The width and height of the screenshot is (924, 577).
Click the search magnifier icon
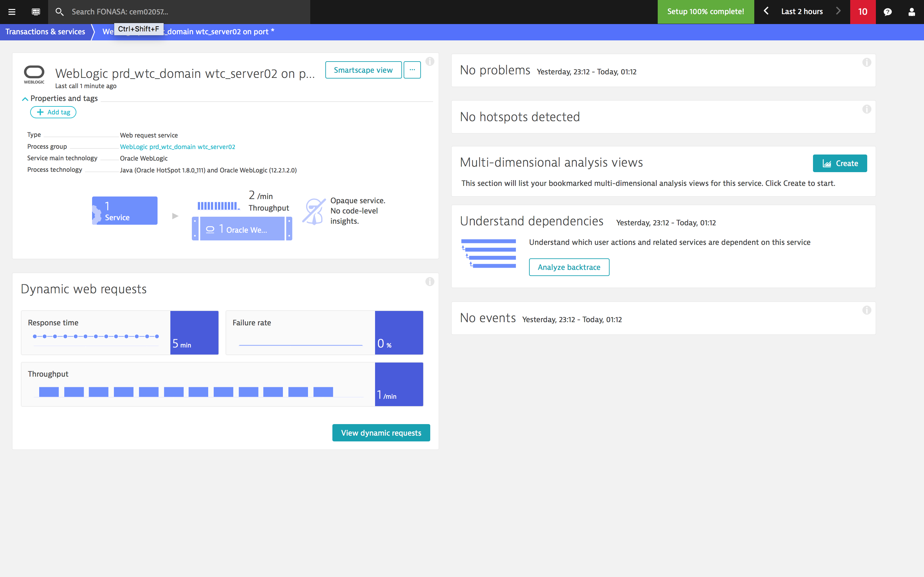59,12
